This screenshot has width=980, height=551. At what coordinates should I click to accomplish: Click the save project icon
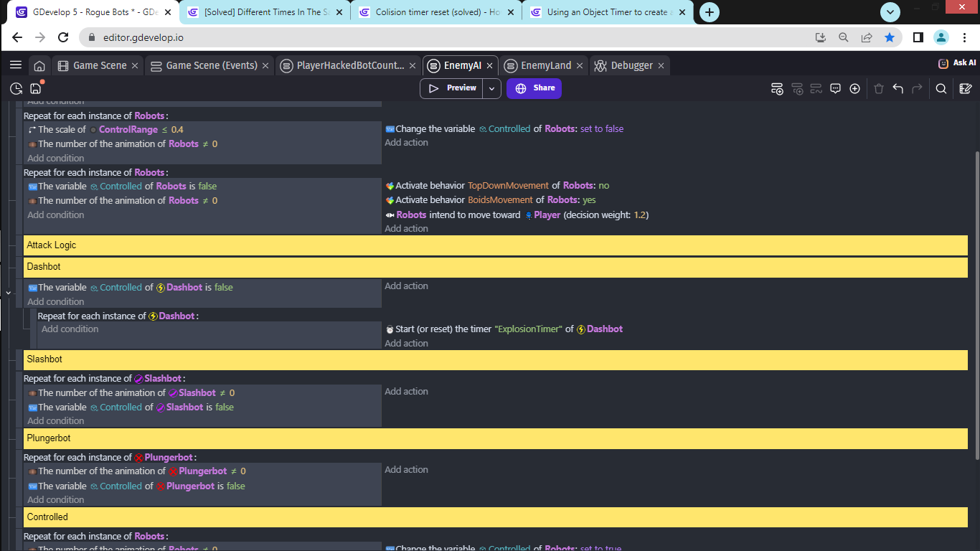click(x=36, y=88)
